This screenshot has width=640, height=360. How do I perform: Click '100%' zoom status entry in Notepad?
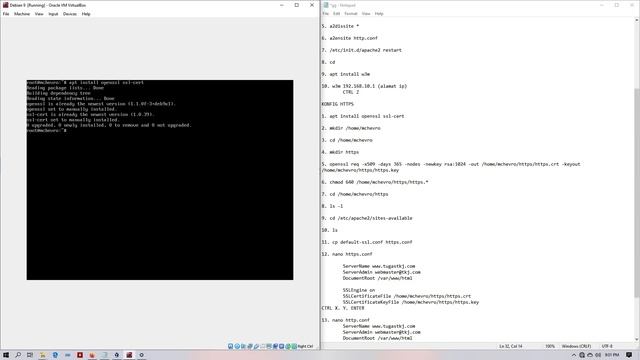(550, 346)
